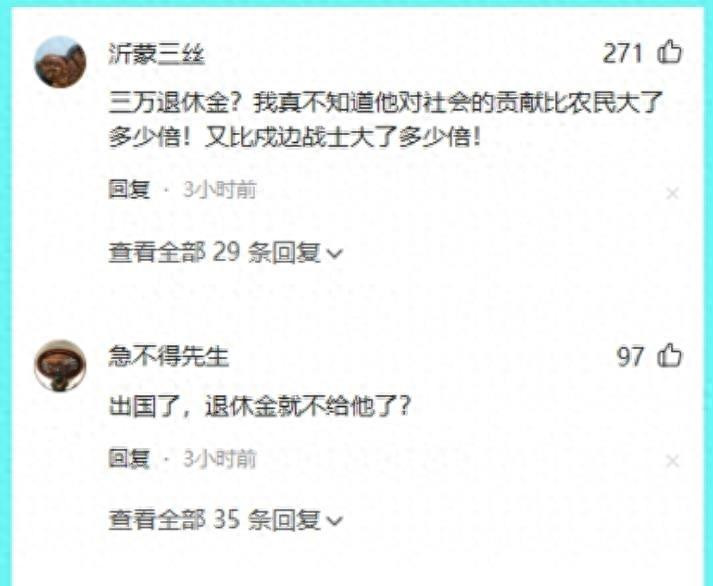Click 3小时前 timestamp under 沂蒙三丝's comment

(x=220, y=190)
